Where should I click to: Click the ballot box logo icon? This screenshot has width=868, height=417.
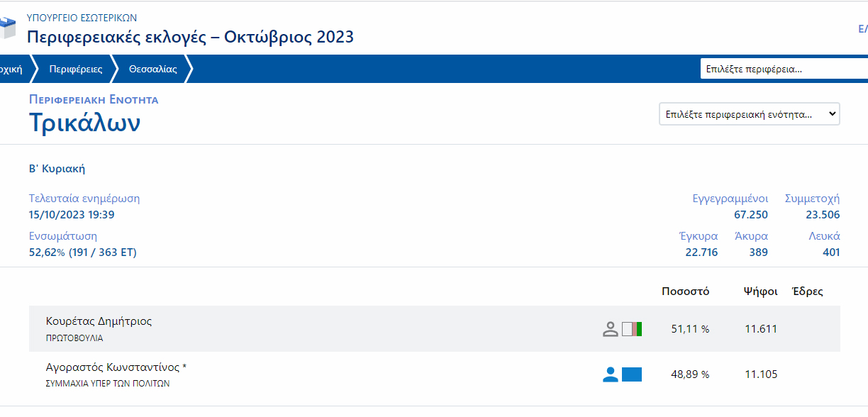[x=7, y=28]
